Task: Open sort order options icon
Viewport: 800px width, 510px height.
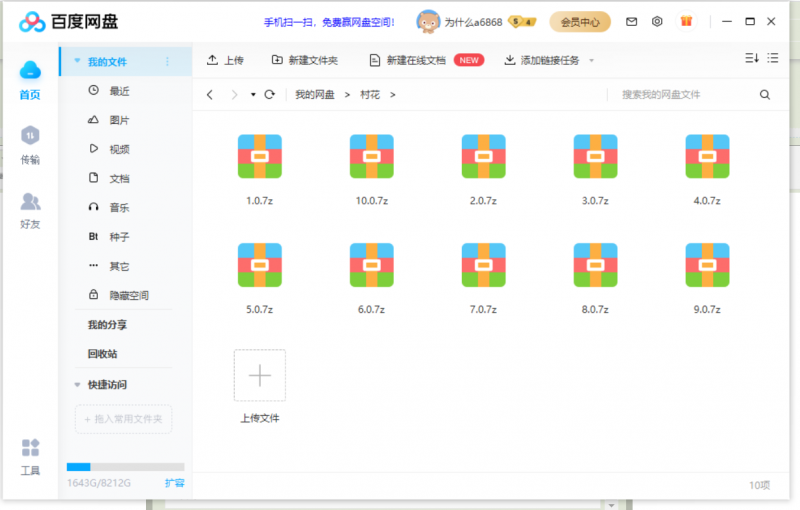Action: pos(752,58)
